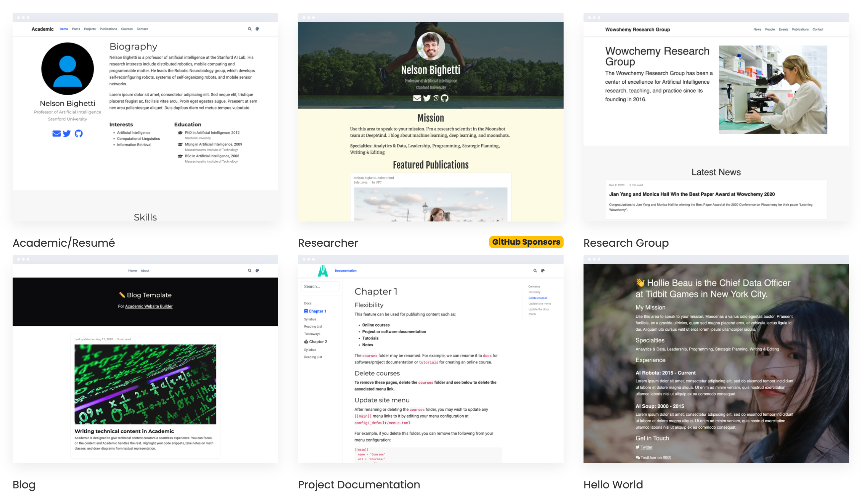Image resolution: width=861 pixels, height=504 pixels.
Task: Click Posts menu item in Academic/Resumé navbar
Action: click(x=75, y=29)
